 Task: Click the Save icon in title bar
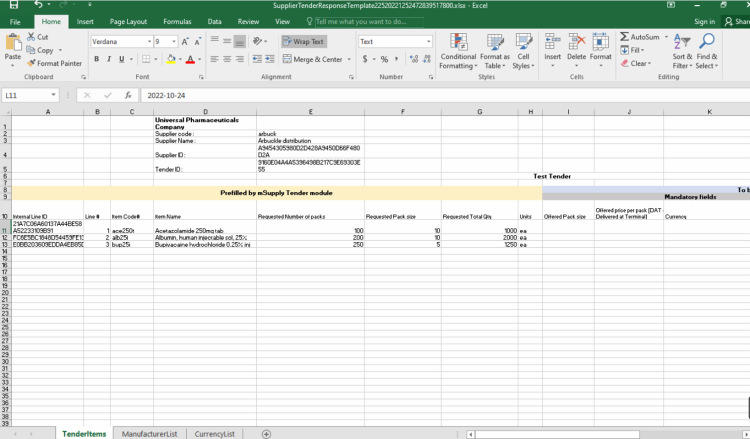14,6
